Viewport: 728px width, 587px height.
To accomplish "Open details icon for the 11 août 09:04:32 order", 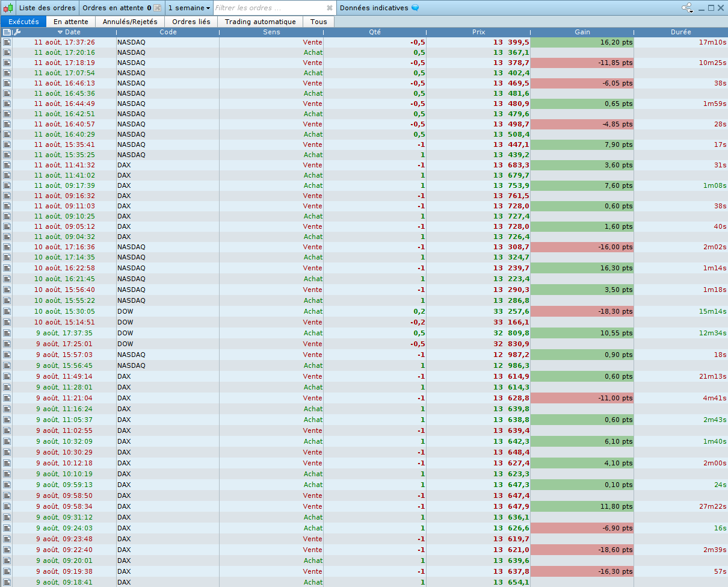I will (x=7, y=237).
